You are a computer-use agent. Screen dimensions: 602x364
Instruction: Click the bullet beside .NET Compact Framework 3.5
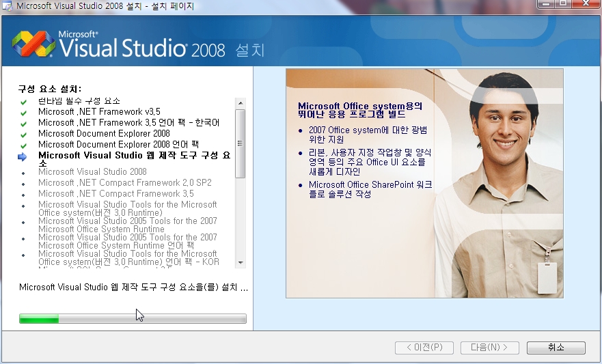pyautogui.click(x=23, y=195)
